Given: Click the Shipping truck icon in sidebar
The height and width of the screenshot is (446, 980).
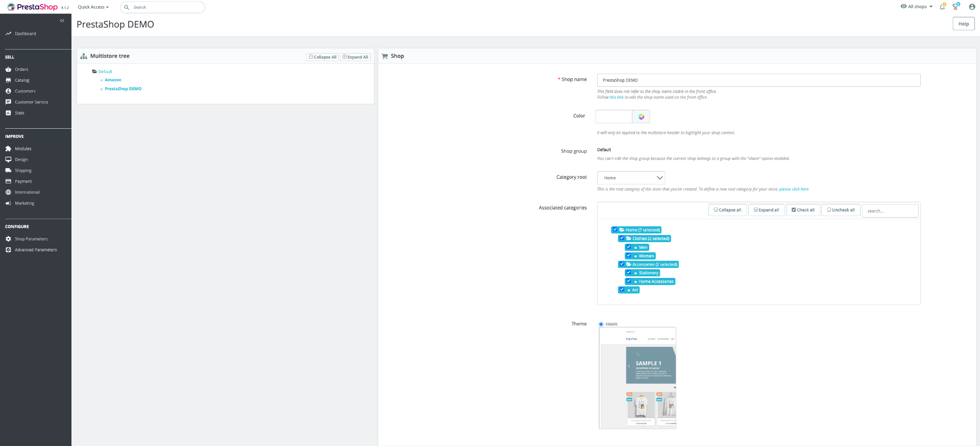Looking at the screenshot, I should [x=8, y=171].
